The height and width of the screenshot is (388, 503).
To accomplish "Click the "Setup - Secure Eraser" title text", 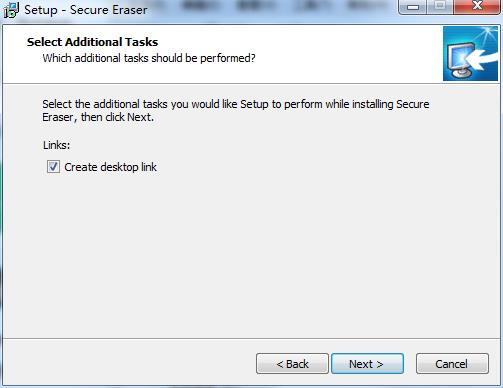I will coord(86,10).
